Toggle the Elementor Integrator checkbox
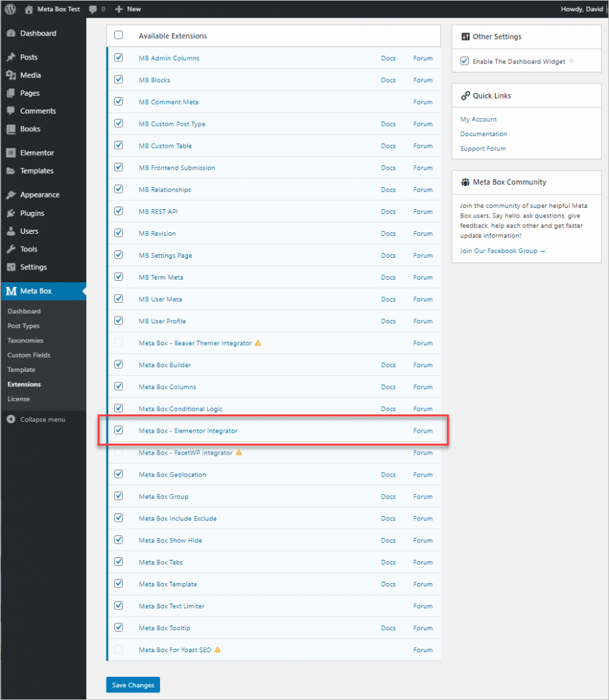 tap(119, 431)
